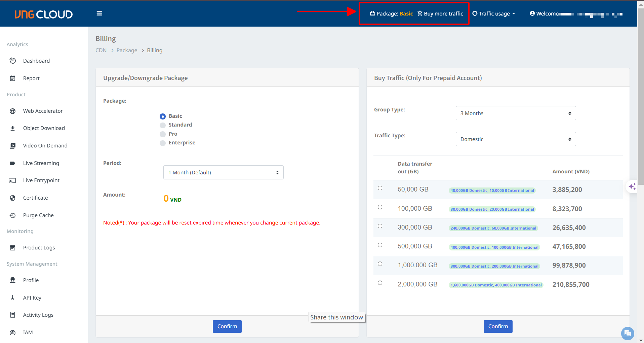This screenshot has width=644, height=343.
Task: Choose the Enterprise package option
Action: 163,143
